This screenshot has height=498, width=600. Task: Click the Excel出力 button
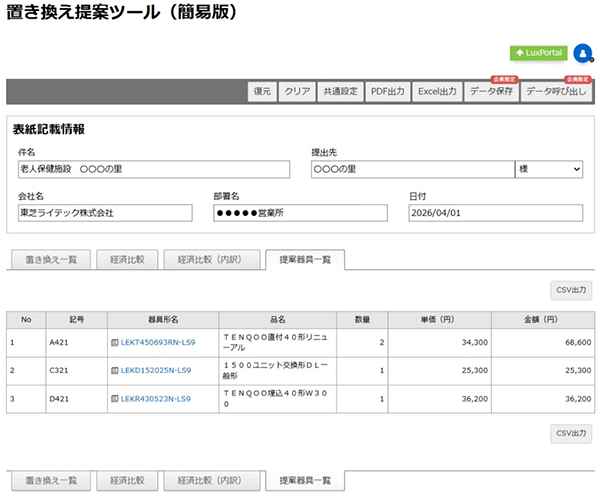(x=437, y=92)
